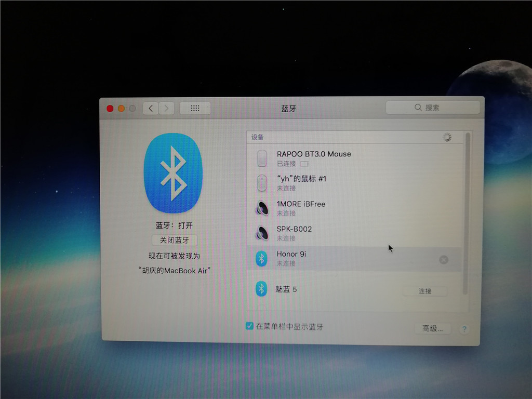Screen dimensions: 532x399
Task: Click the 魅蓝 5 Bluetooth icon
Action: (261, 289)
